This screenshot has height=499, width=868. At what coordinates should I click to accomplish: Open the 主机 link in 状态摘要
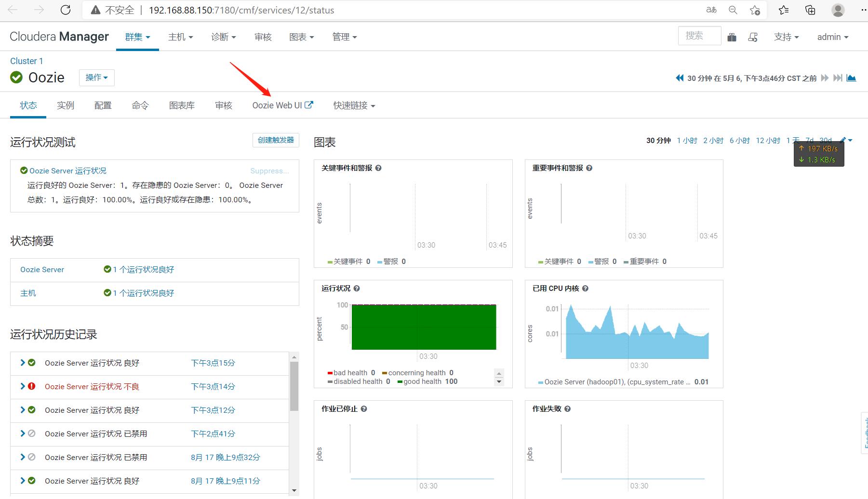pyautogui.click(x=28, y=293)
